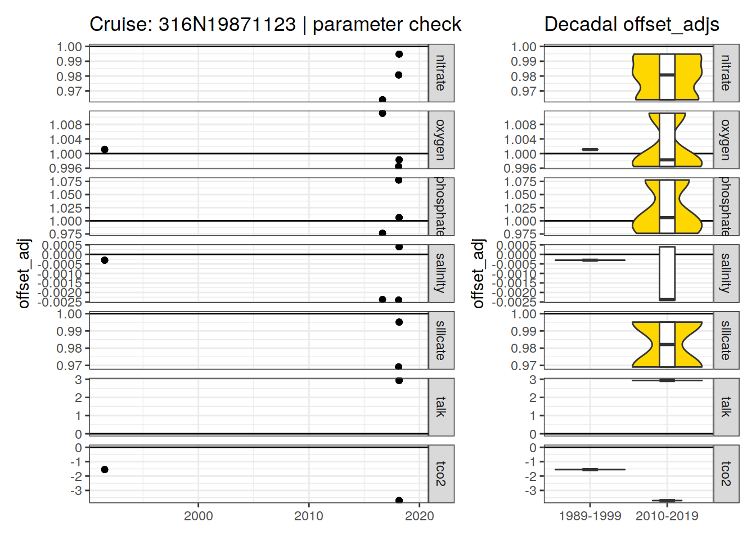Screen dimensions: 756x540
Task: Click the salinity data point near 1991
Action: pos(105,260)
